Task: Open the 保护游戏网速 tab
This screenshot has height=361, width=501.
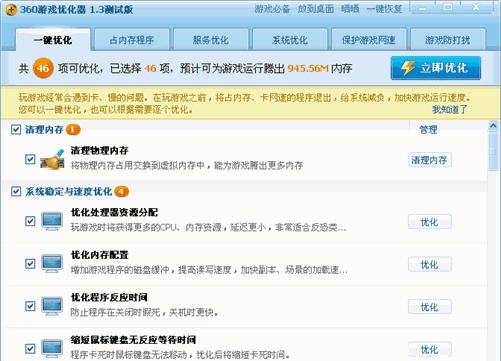Action: [x=369, y=40]
